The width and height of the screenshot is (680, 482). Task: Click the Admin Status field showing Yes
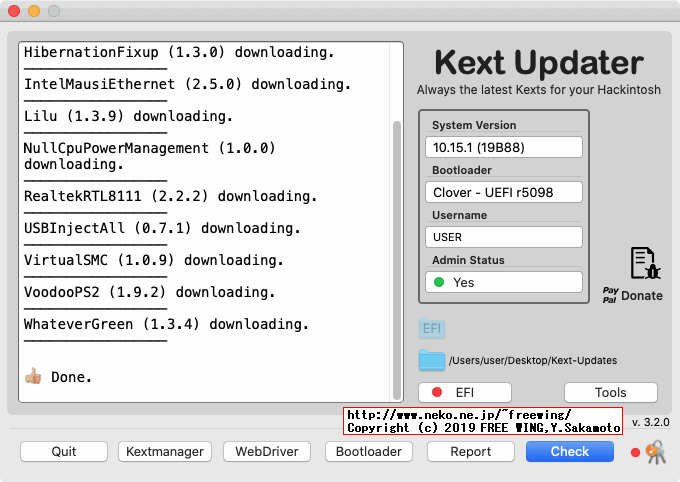tap(504, 282)
